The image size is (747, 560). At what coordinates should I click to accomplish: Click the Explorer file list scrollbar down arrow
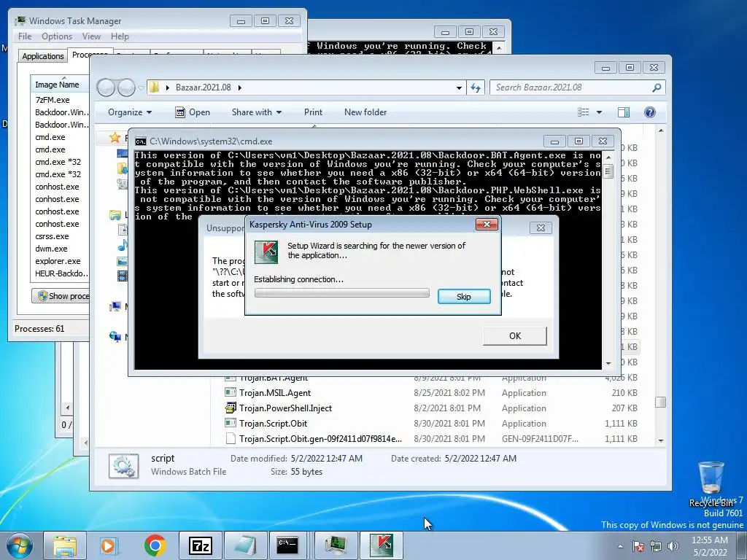tap(661, 440)
